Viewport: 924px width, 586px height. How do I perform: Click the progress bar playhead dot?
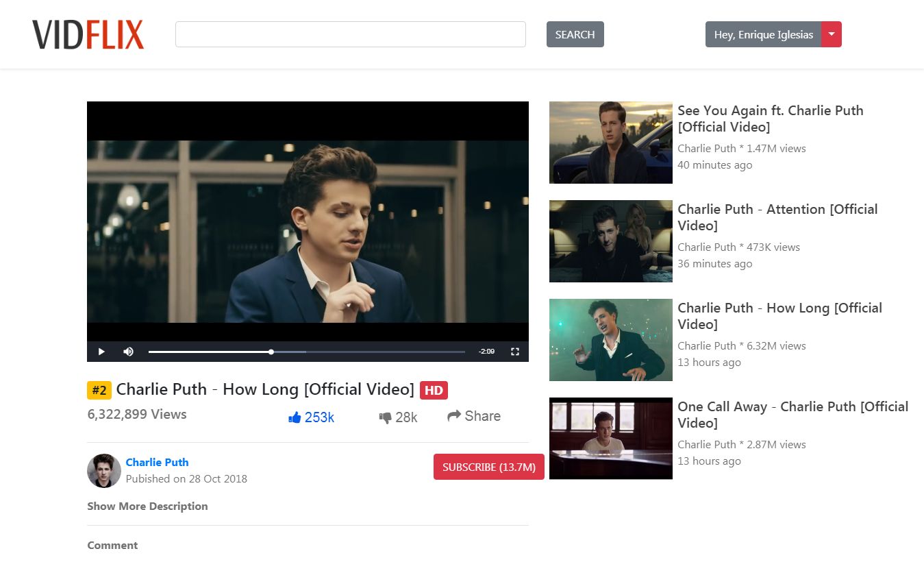click(x=271, y=352)
